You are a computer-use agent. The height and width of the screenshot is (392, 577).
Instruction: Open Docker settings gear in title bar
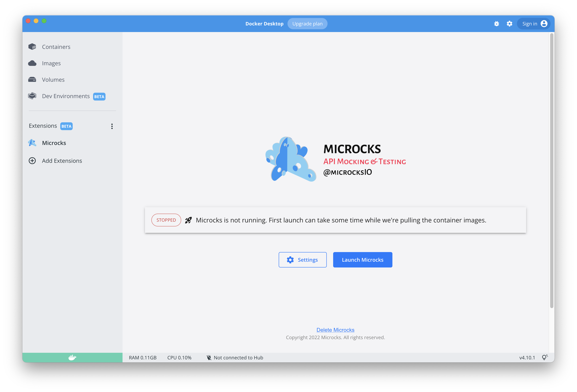[510, 24]
